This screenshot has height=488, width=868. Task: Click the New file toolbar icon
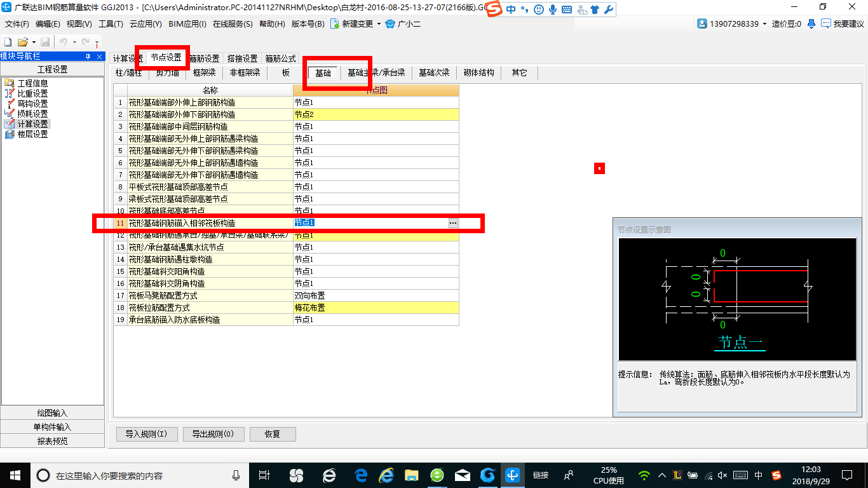8,41
